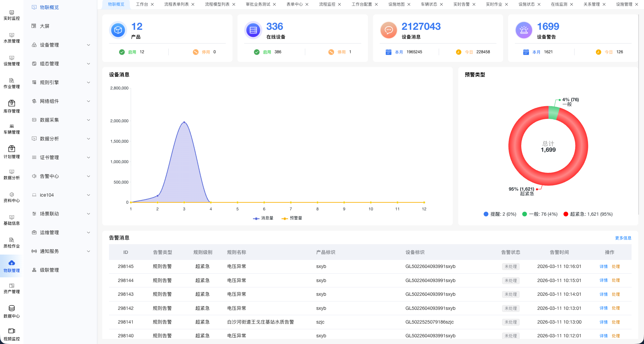The image size is (644, 344).
Task: Click the blue 产品 cube icon
Action: 118,30
